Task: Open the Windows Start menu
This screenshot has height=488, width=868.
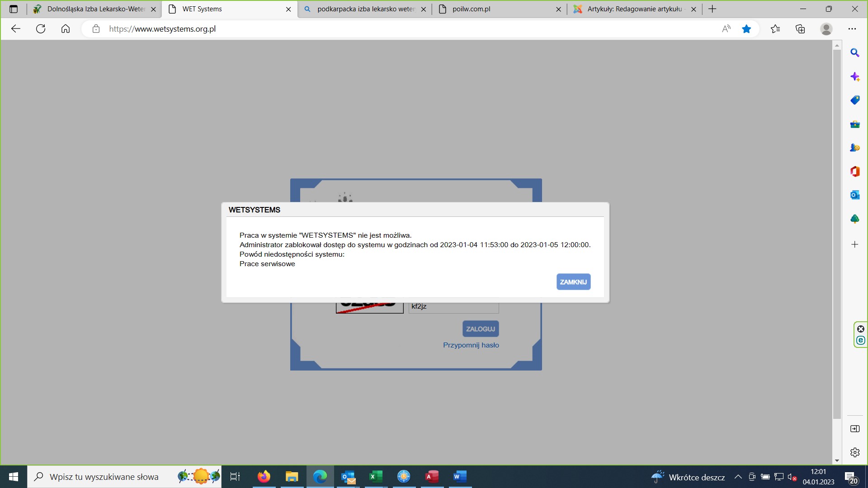Action: pyautogui.click(x=14, y=477)
